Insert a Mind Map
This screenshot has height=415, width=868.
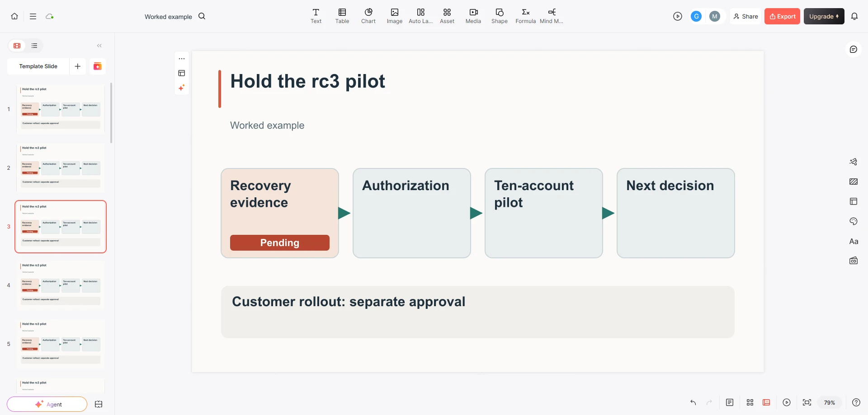(x=552, y=16)
